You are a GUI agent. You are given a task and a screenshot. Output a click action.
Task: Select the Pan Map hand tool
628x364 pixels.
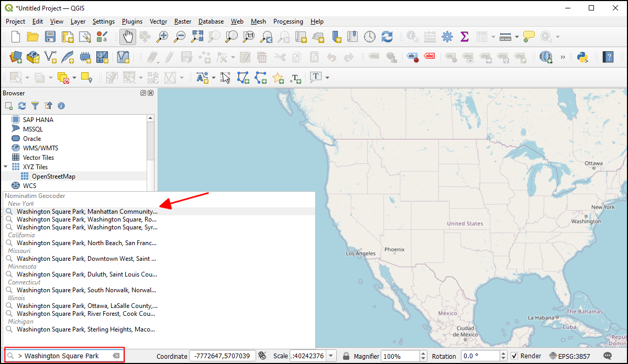click(x=128, y=37)
